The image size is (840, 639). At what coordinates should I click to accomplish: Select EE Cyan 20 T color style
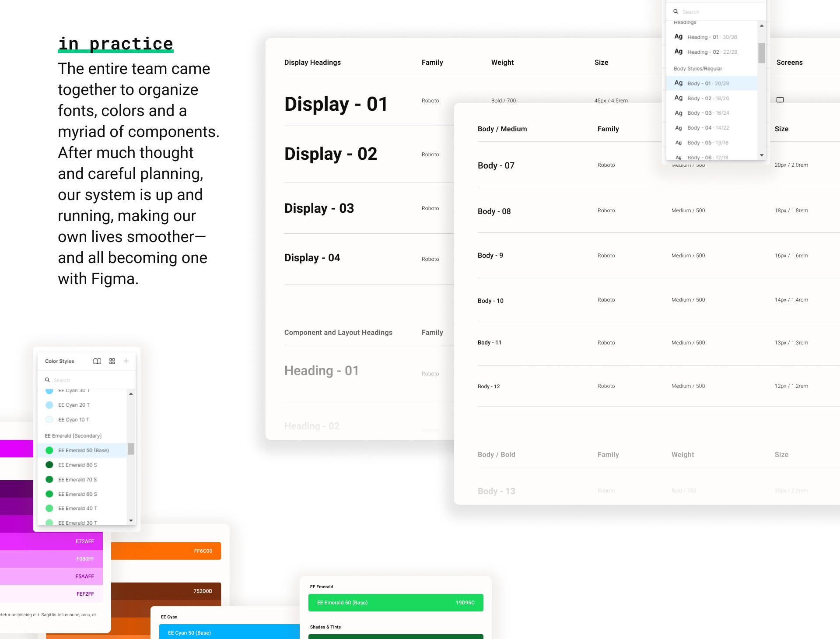(x=82, y=405)
